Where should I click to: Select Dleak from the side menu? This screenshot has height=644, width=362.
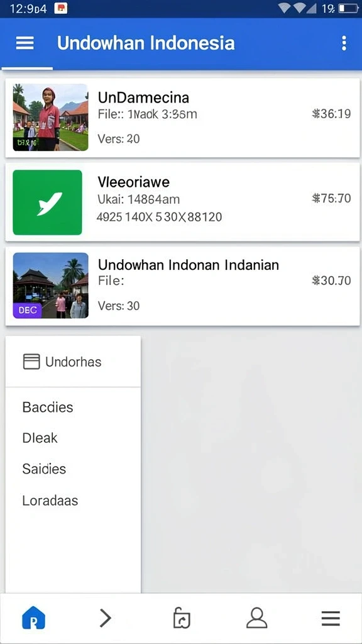coord(40,438)
